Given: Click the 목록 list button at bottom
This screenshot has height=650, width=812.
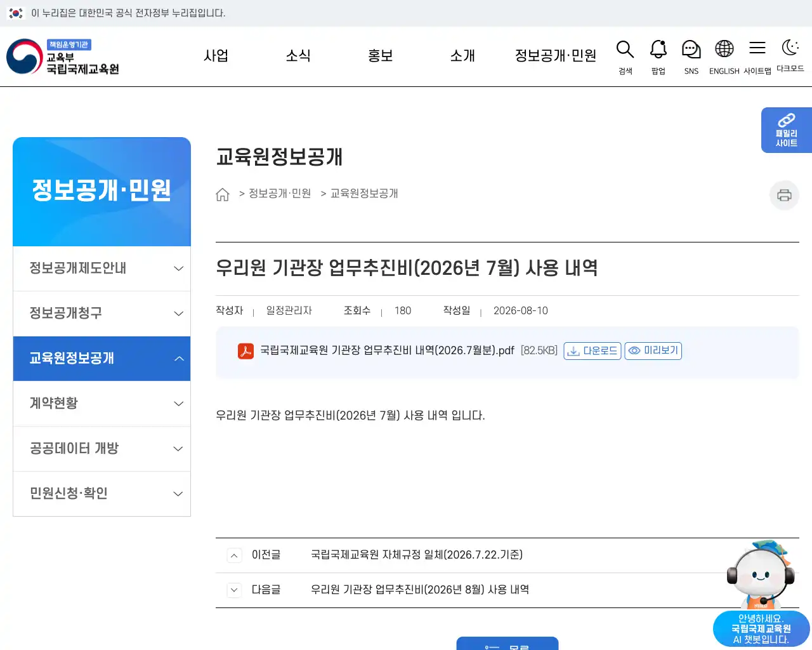Looking at the screenshot, I should click(x=507, y=644).
